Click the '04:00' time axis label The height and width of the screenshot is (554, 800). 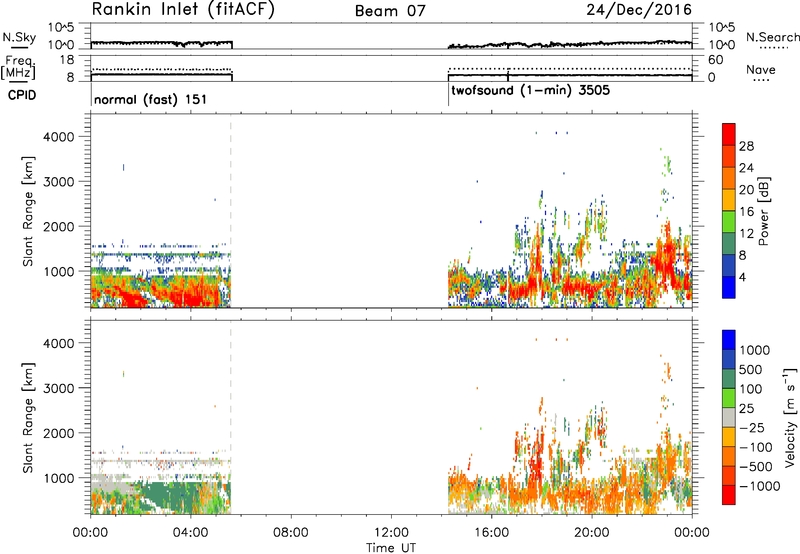pos(190,533)
